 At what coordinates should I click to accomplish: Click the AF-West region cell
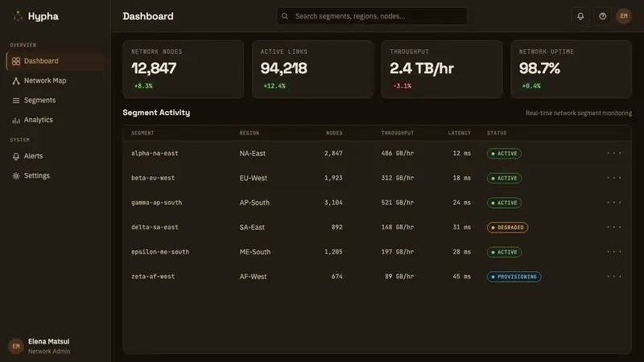click(253, 277)
